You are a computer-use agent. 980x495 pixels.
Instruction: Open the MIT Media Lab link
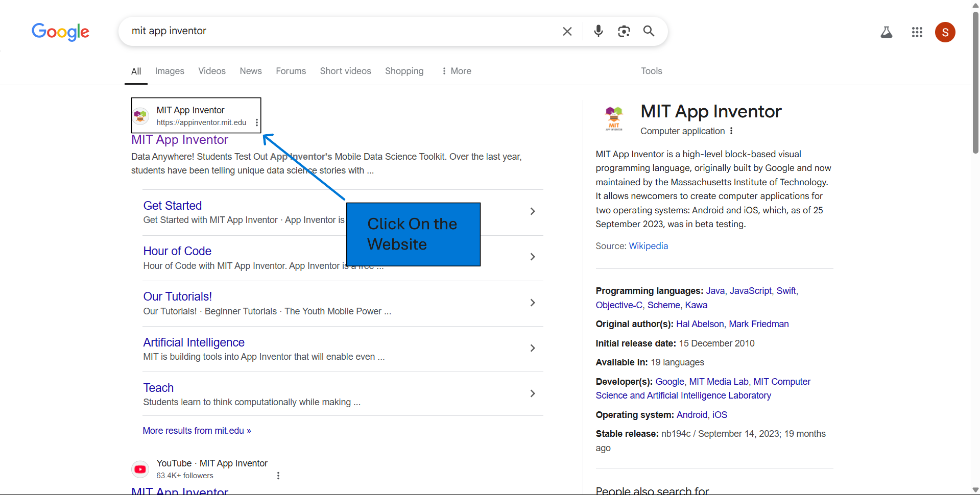719,382
